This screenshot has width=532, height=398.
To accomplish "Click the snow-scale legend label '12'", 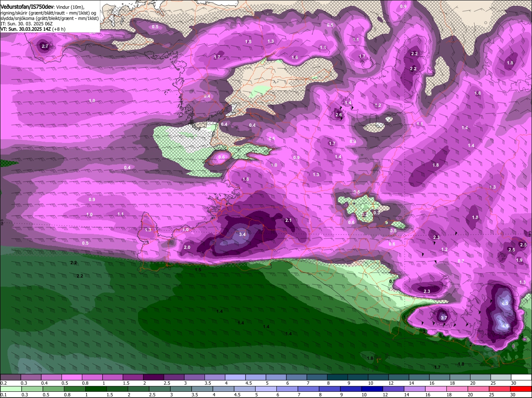I will point(391,383).
